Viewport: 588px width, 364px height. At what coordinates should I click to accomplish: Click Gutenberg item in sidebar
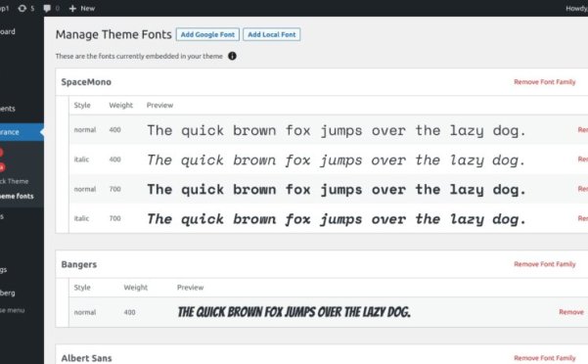[8, 293]
